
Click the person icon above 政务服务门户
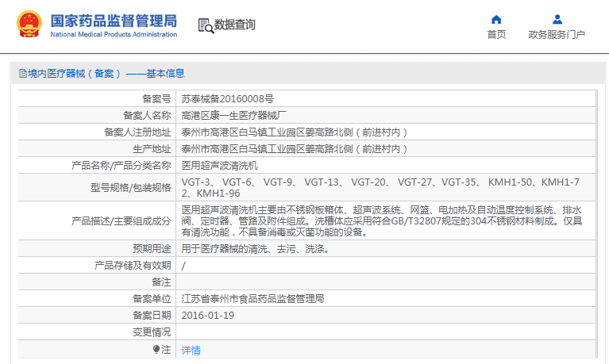(557, 19)
